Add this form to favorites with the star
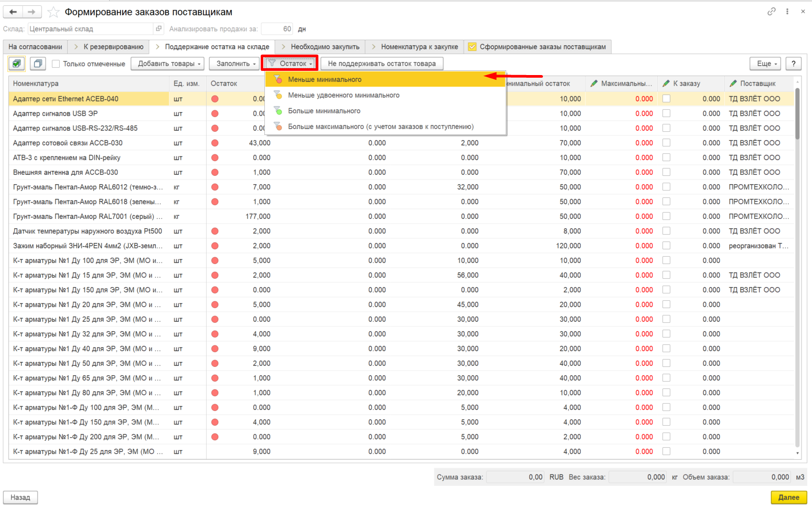This screenshot has width=812, height=507. click(x=53, y=12)
